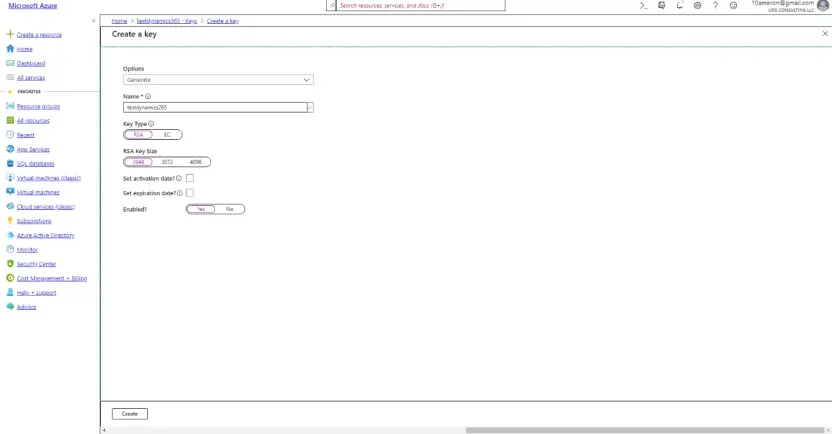Click the info icon next to Key Type
This screenshot has height=434, width=832.
151,124
